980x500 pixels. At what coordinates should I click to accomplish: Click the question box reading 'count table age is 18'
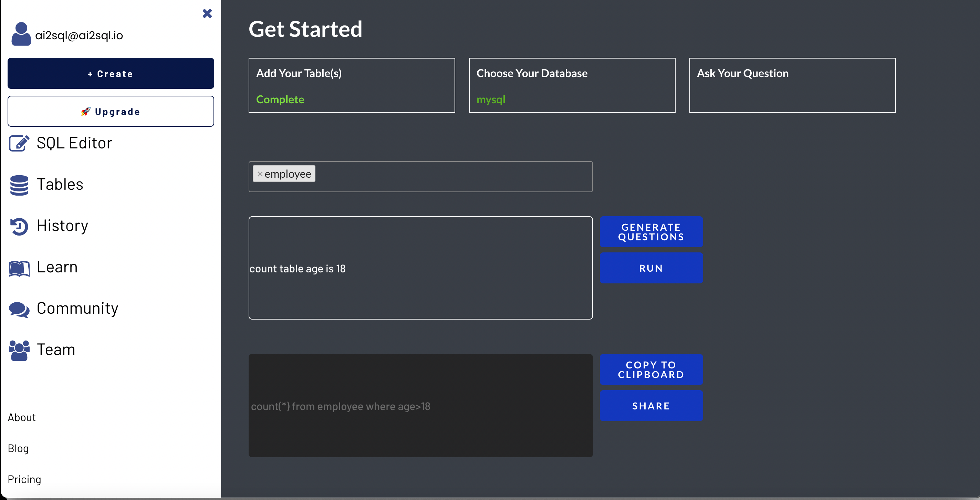420,268
